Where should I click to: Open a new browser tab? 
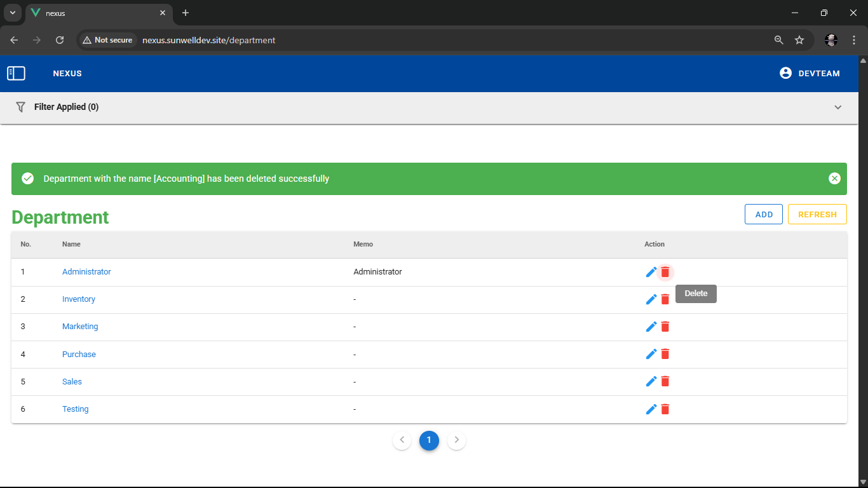(186, 13)
